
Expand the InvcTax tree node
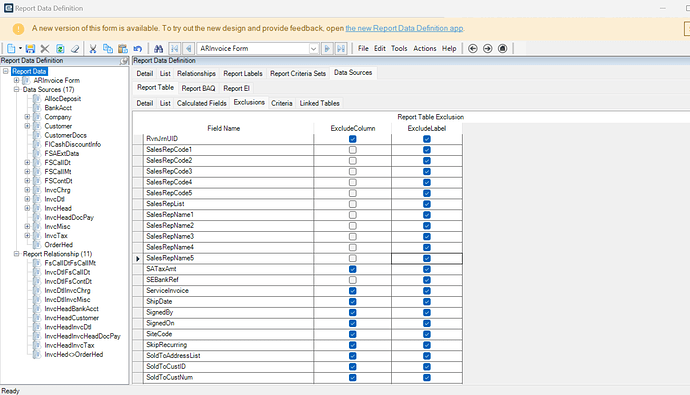27,236
